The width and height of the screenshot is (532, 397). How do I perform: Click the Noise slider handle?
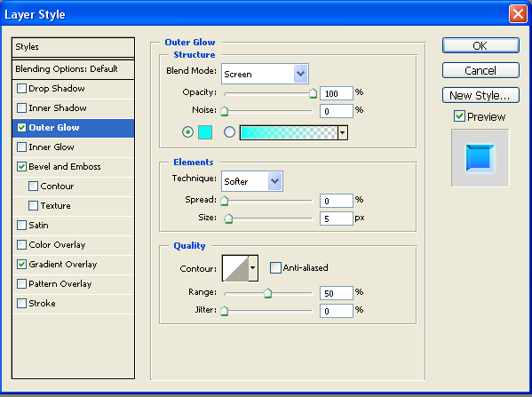[x=225, y=111]
